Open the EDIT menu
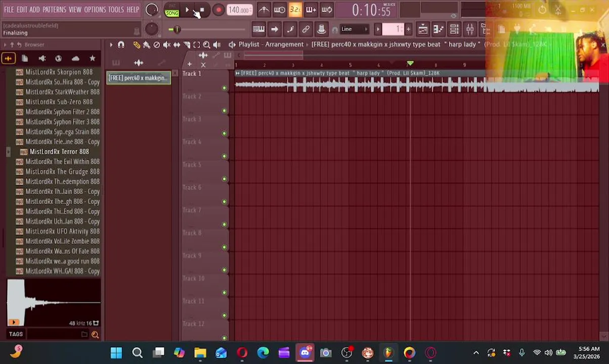This screenshot has width=609, height=364. [x=22, y=10]
